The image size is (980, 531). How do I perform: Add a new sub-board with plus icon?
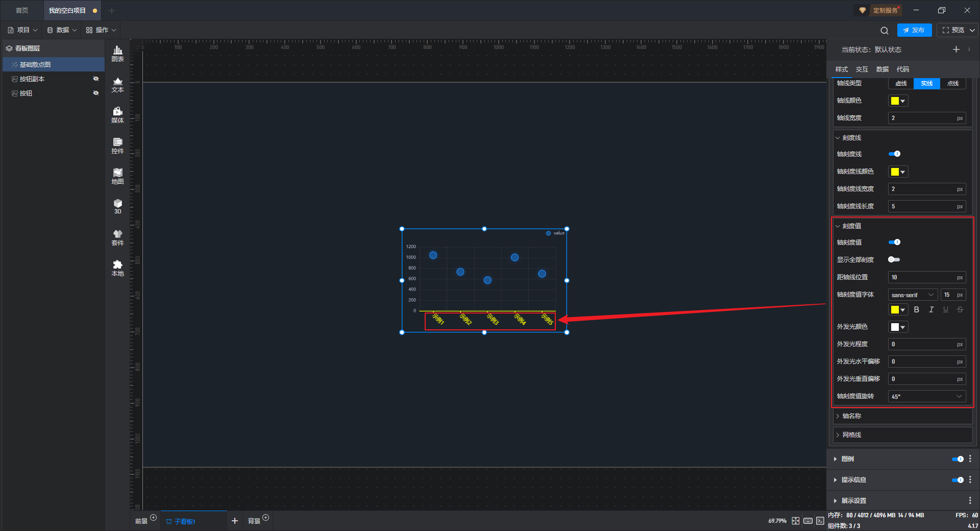(x=235, y=521)
